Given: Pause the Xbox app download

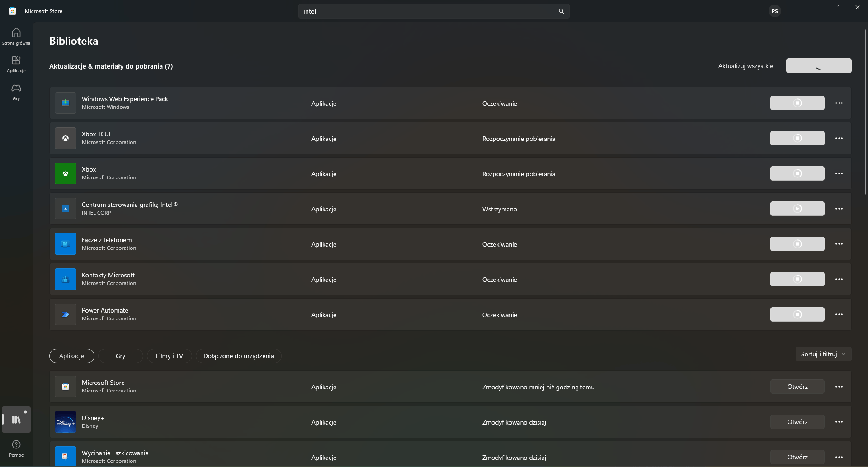Looking at the screenshot, I should click(797, 173).
